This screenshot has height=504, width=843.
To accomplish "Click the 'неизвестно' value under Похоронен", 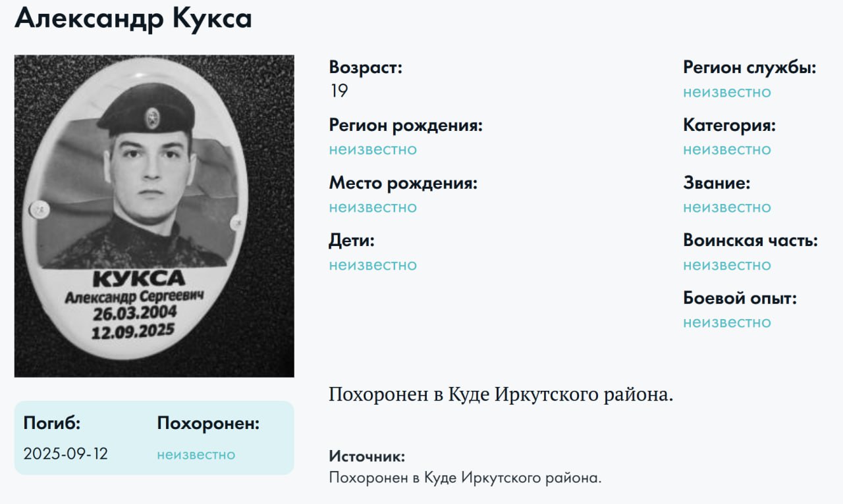I will tap(196, 455).
